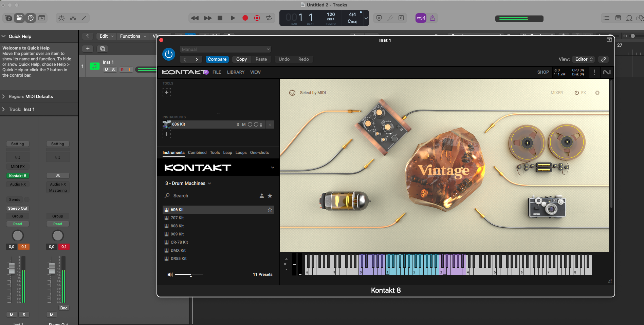Open instrument settings gear icon
The height and width of the screenshot is (325, 644).
(597, 93)
